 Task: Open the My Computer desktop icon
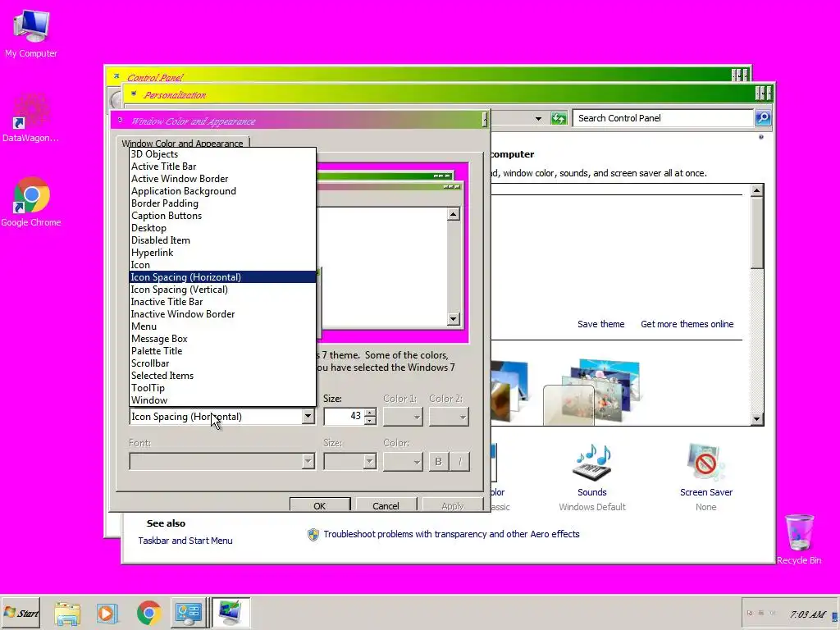click(31, 33)
